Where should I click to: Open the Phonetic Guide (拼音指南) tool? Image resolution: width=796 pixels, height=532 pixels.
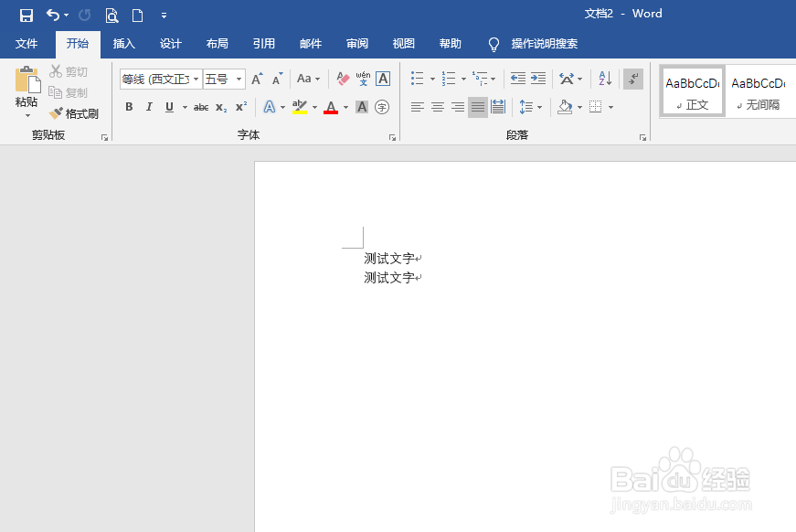click(x=364, y=78)
